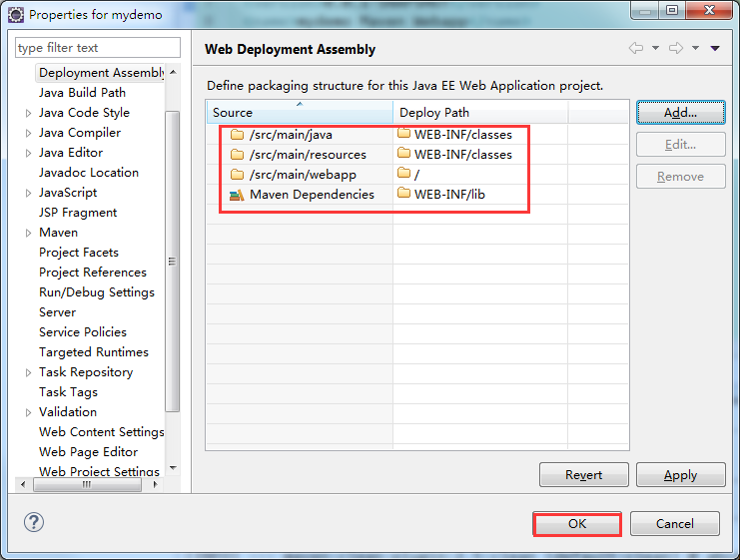The image size is (740, 560).
Task: Click WEB-INF/lib deploy path text
Action: coord(449,195)
